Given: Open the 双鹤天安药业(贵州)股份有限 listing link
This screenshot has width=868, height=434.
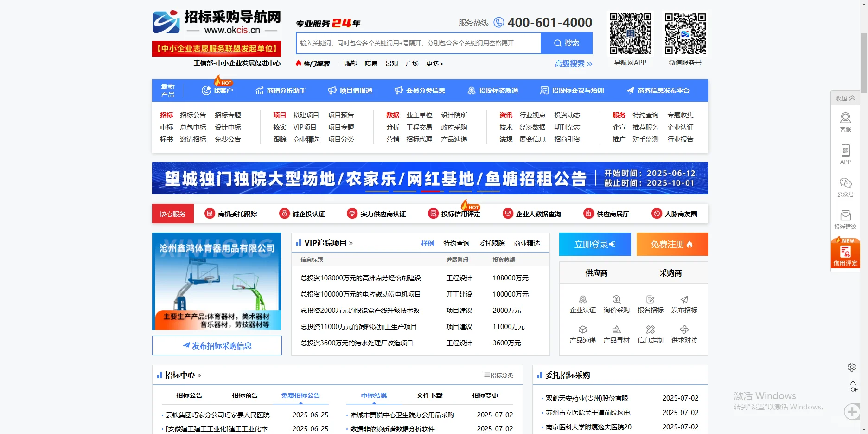Looking at the screenshot, I should [x=587, y=398].
